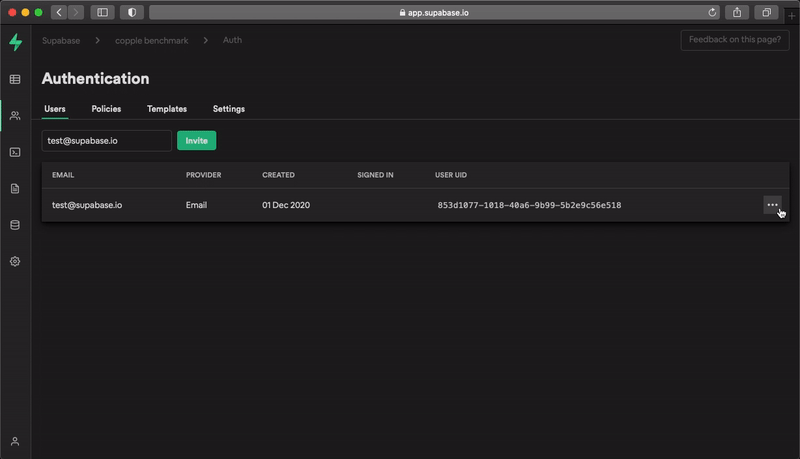
Task: Open the Settings tab in Authentication
Action: click(x=229, y=109)
